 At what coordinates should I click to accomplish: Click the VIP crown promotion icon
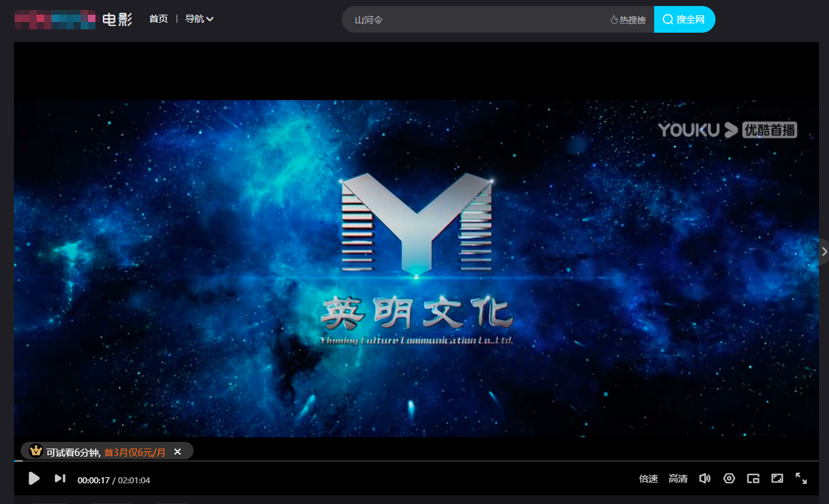tap(35, 451)
